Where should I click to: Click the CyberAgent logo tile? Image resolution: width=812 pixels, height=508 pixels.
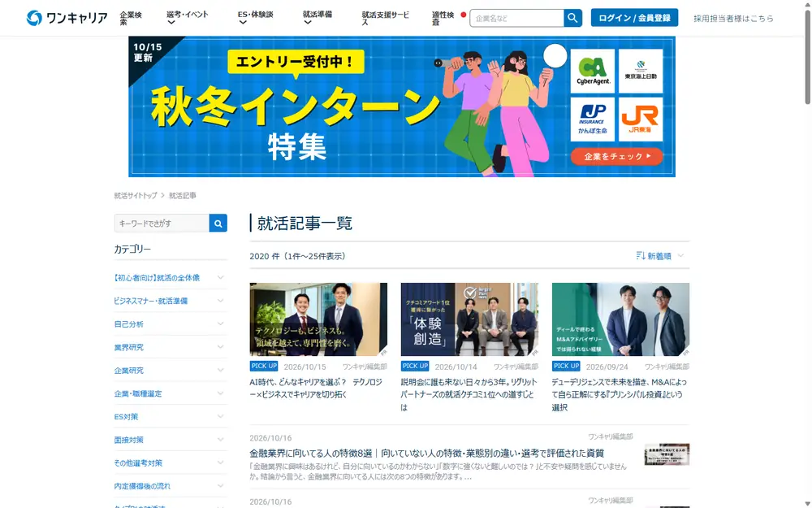593,71
